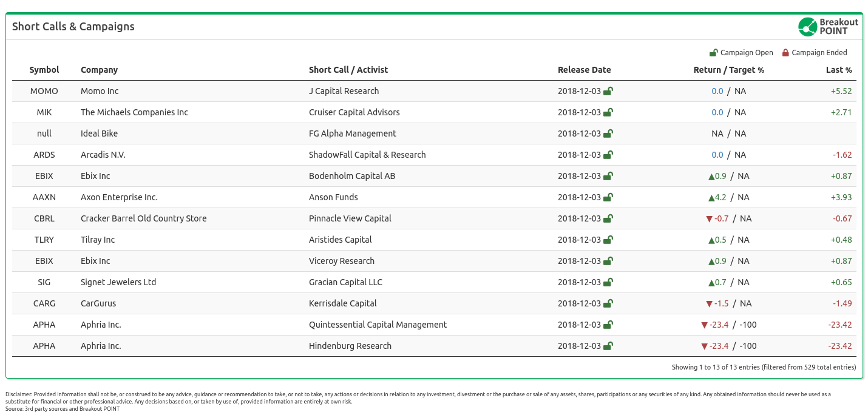Viewport: 868px width, 412px height.
Task: Click the 'Short Calls & Campaigns' panel title
Action: tap(73, 27)
